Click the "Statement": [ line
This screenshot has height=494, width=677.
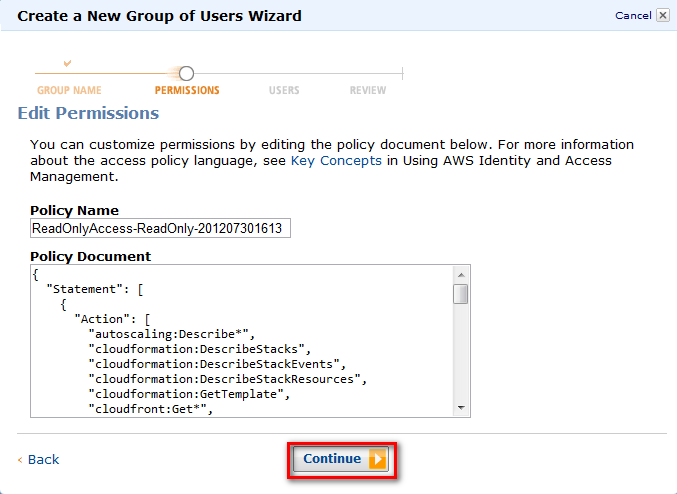[95, 289]
